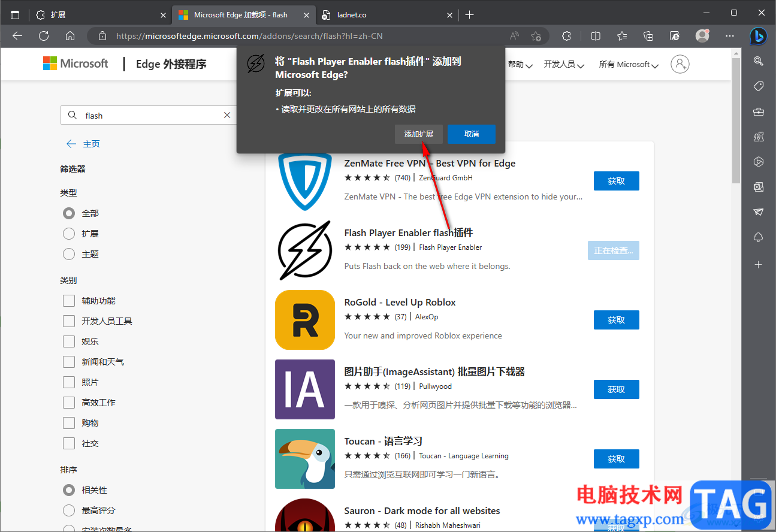Check the 高效工作 category
776x532 pixels.
click(x=69, y=403)
